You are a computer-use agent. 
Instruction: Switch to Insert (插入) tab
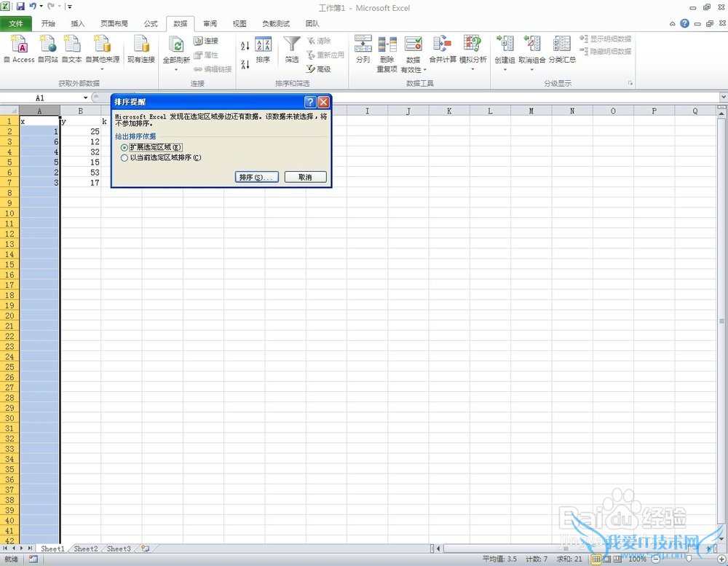pyautogui.click(x=78, y=24)
